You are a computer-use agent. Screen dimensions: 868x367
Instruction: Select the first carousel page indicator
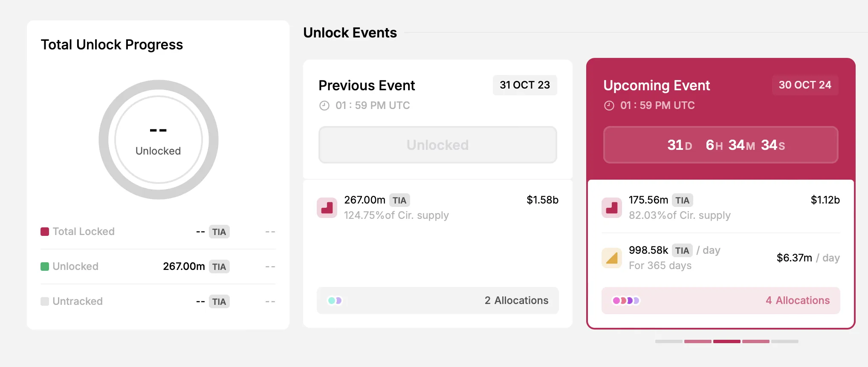(x=668, y=341)
